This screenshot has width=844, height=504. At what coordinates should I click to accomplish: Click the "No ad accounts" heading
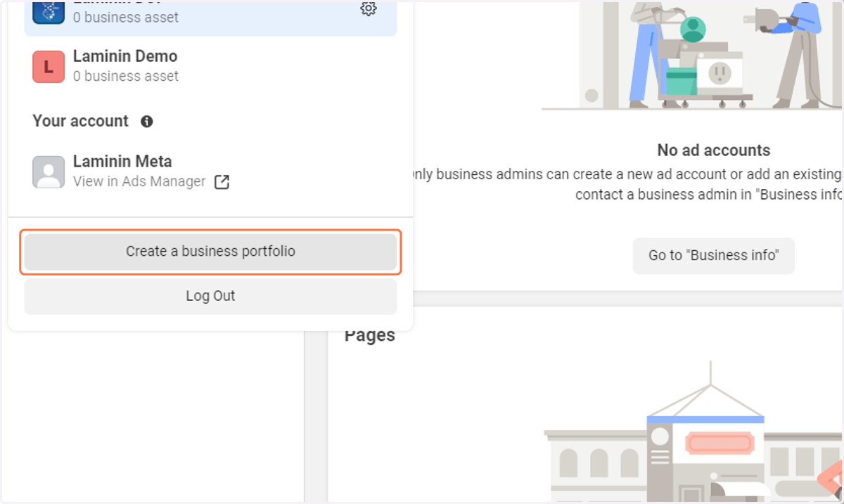(x=713, y=150)
